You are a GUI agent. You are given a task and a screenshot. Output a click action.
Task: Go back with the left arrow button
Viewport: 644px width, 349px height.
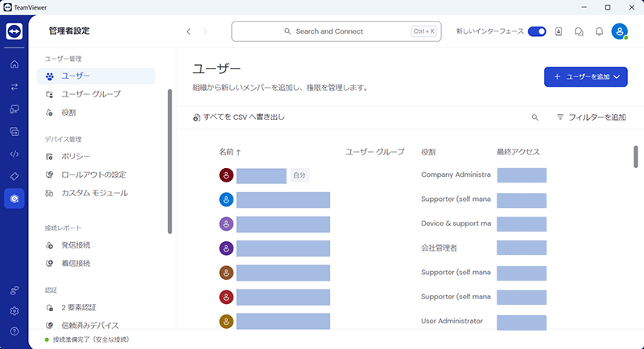(x=188, y=31)
